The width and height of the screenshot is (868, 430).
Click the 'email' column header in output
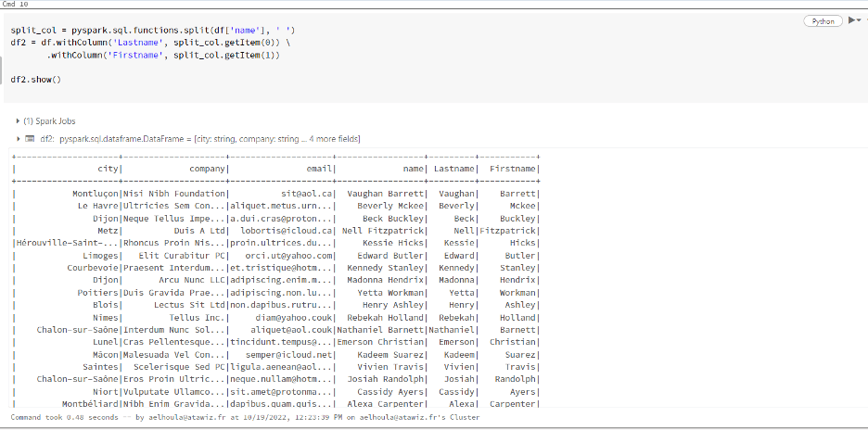[x=320, y=169]
